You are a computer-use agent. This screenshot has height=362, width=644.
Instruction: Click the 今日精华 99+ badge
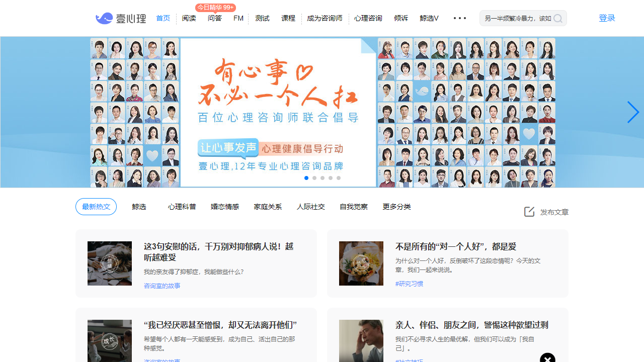tap(215, 8)
